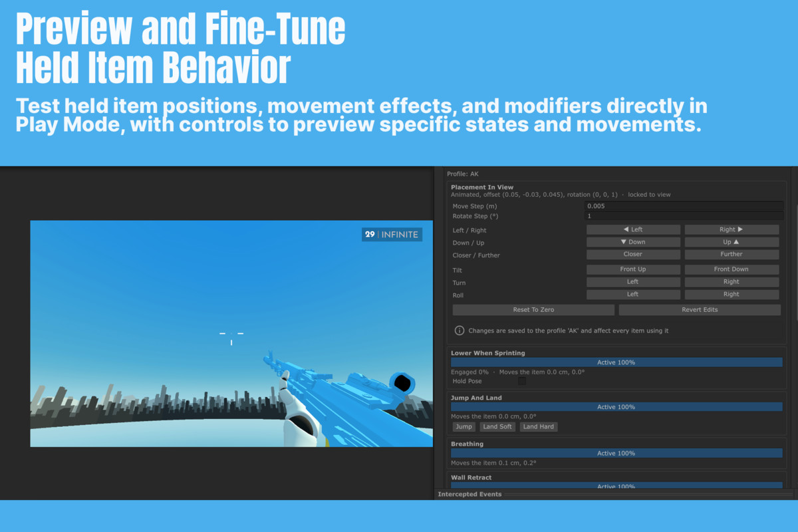
Task: Click the Breathing Active 100% slider
Action: 616,454
